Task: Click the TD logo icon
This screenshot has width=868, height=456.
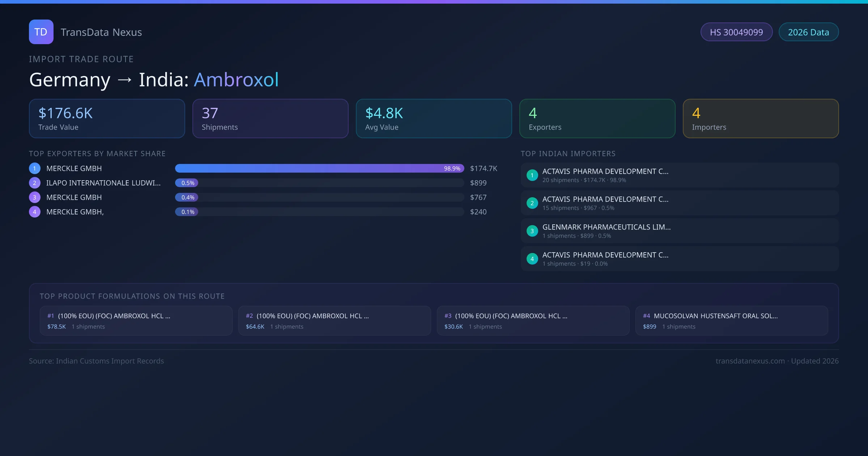Action: pyautogui.click(x=41, y=32)
